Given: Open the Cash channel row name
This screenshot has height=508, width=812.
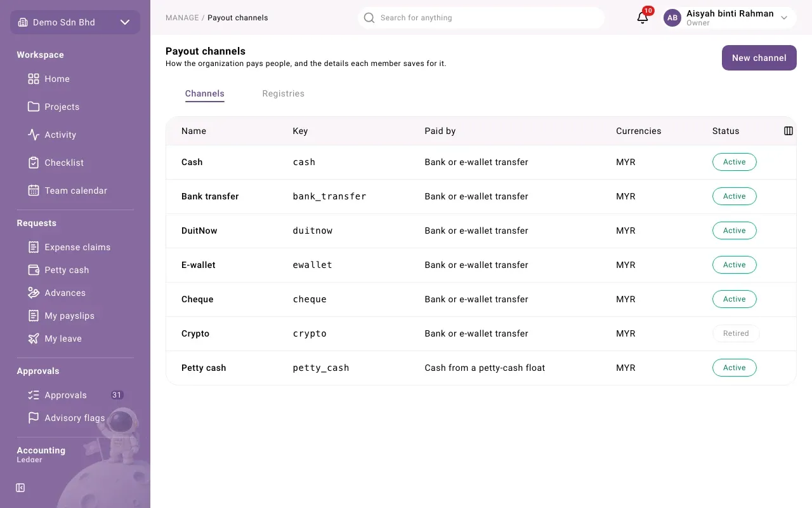Looking at the screenshot, I should coord(192,162).
